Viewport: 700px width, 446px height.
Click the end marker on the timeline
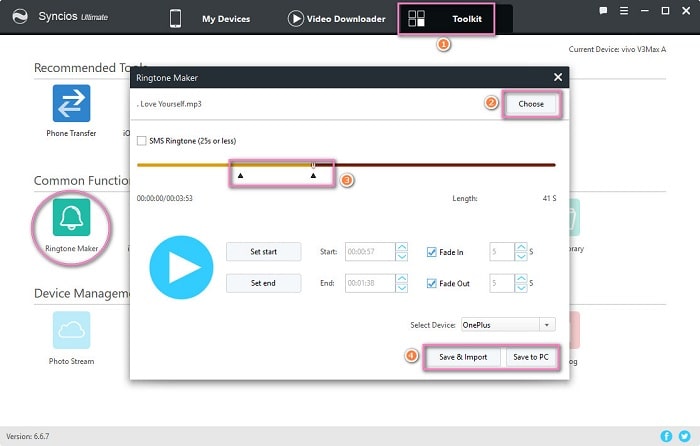pos(313,175)
